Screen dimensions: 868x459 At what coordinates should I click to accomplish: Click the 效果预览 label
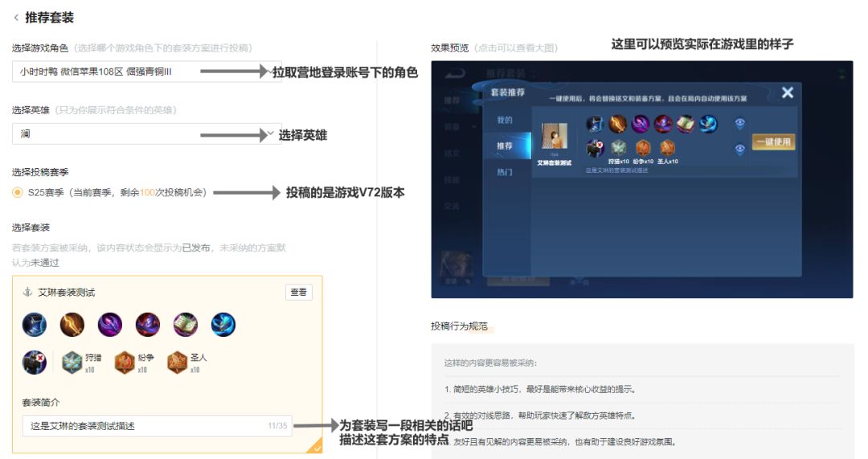click(450, 48)
